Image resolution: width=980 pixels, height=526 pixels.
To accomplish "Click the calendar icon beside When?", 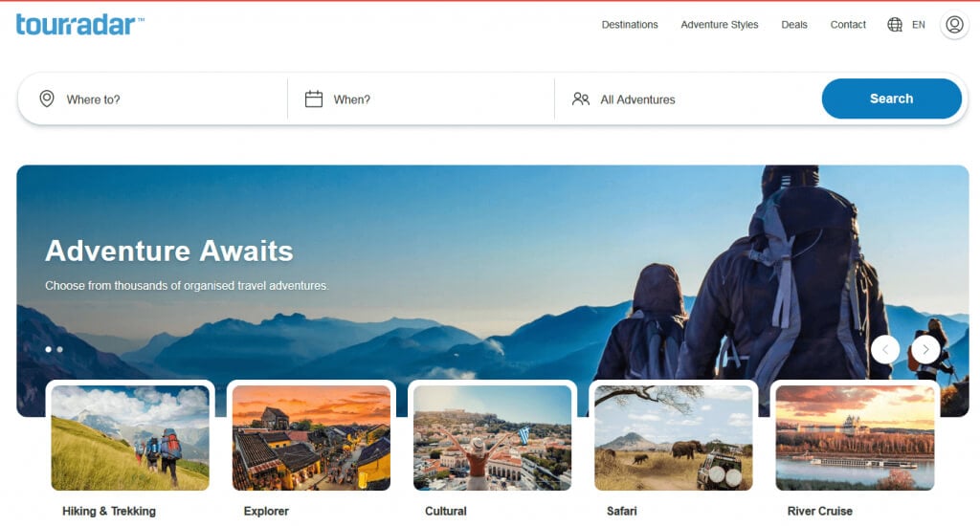I will 314,99.
